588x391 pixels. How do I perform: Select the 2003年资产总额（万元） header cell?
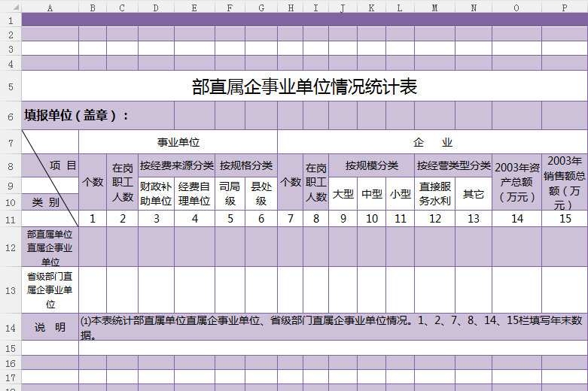click(x=516, y=182)
